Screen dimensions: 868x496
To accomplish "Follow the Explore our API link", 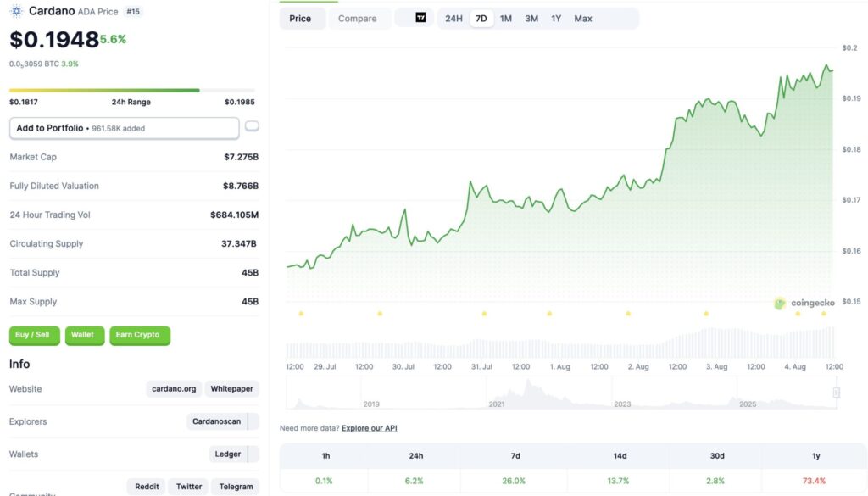I will tap(370, 428).
